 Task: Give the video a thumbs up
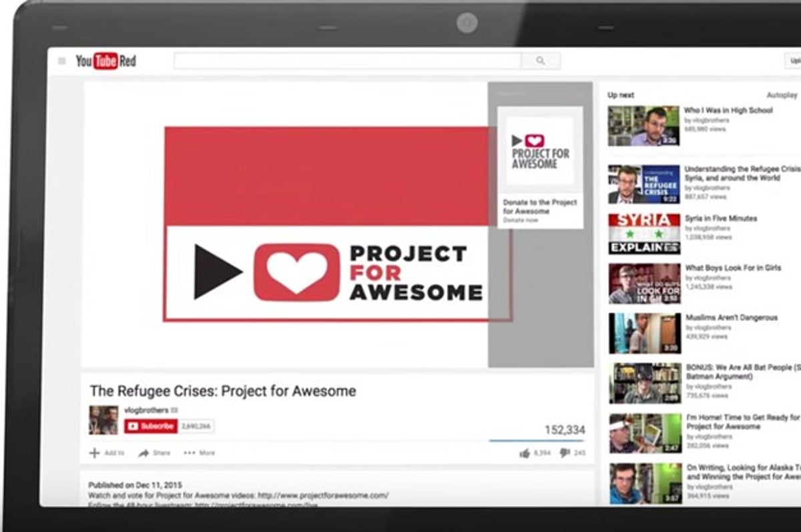pos(526,452)
